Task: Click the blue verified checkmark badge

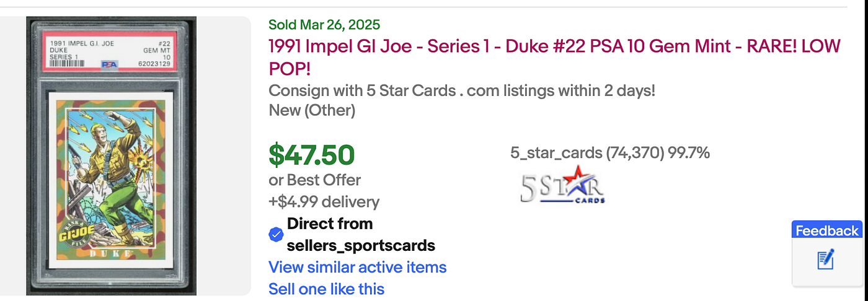Action: (276, 235)
